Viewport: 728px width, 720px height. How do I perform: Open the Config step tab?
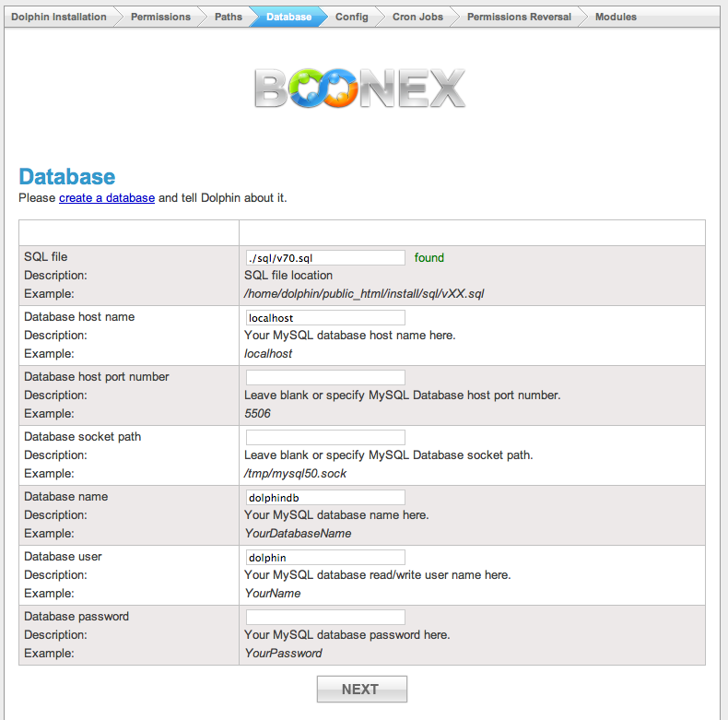coord(351,17)
